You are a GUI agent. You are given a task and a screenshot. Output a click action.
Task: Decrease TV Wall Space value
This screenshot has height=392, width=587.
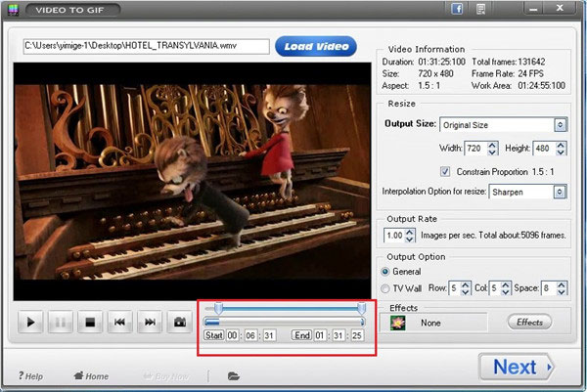coord(562,291)
